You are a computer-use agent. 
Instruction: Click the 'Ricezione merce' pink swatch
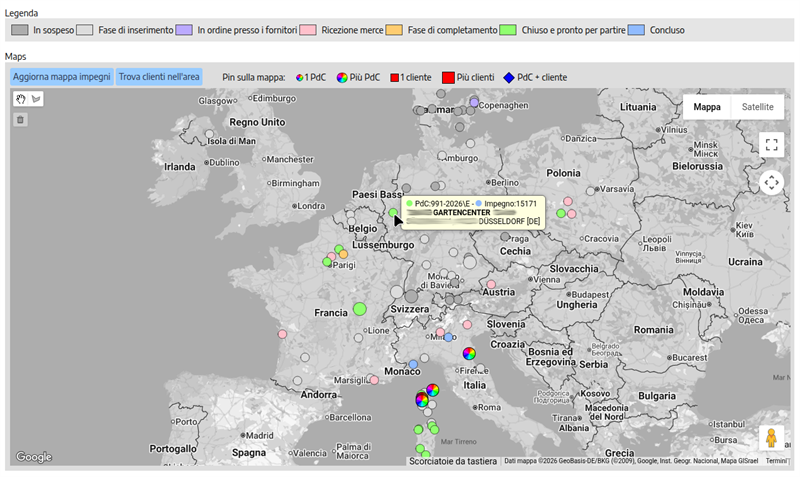(308, 30)
